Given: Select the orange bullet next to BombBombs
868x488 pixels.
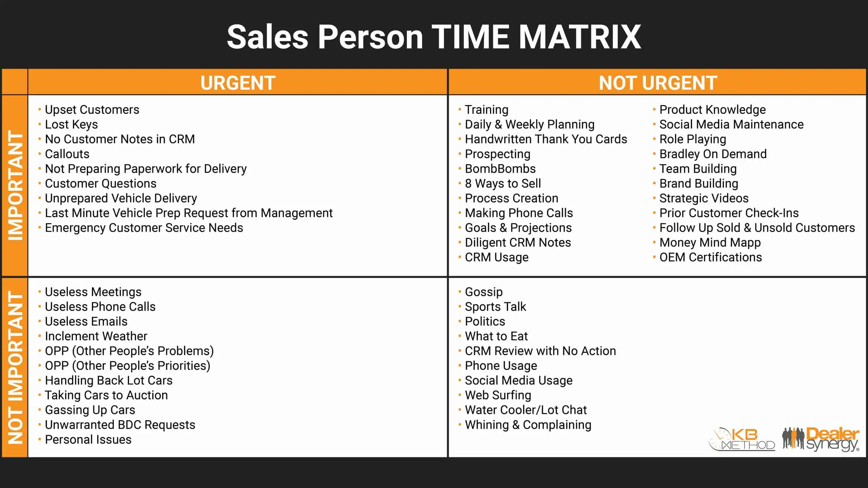Looking at the screenshot, I should coord(458,169).
